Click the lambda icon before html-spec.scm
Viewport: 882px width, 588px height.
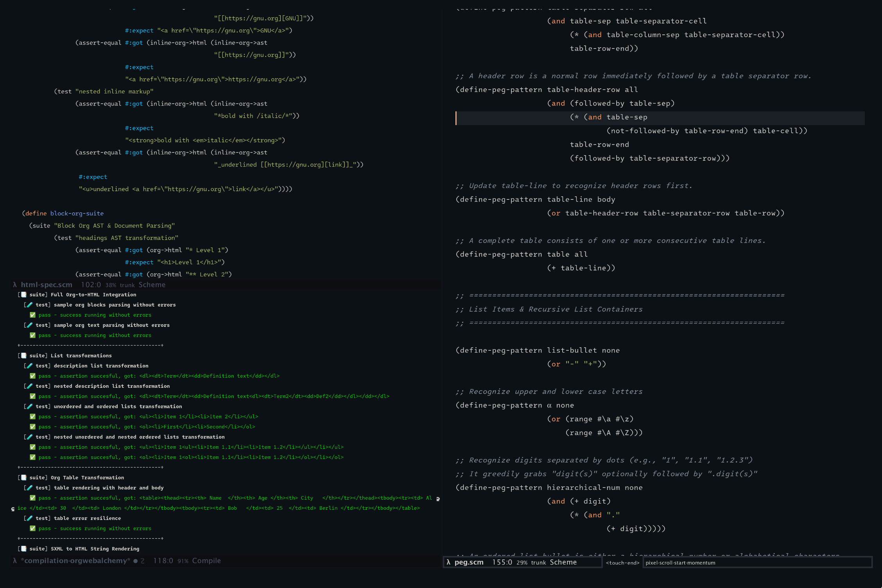(15, 285)
